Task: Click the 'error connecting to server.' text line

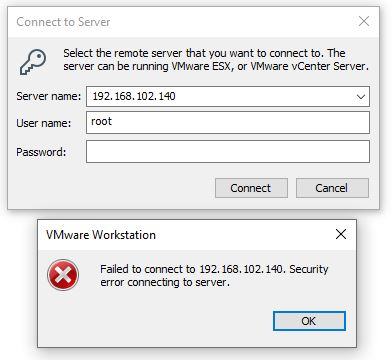Action: click(165, 283)
